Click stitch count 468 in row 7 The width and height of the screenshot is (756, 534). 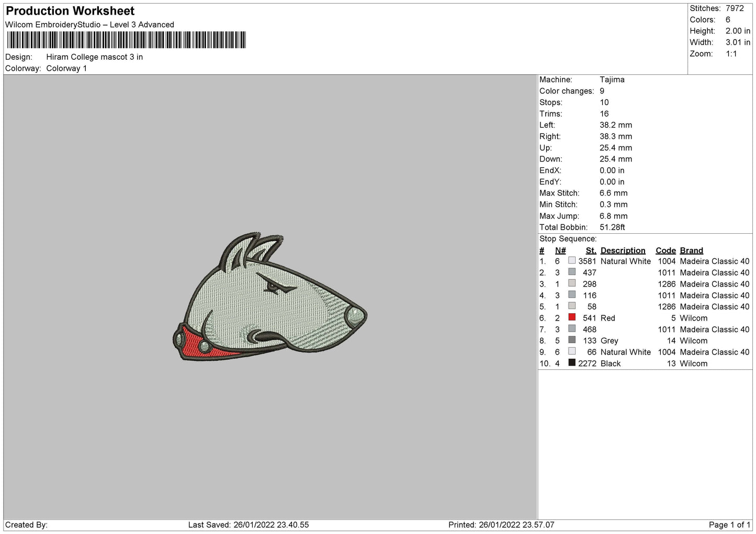tap(590, 330)
